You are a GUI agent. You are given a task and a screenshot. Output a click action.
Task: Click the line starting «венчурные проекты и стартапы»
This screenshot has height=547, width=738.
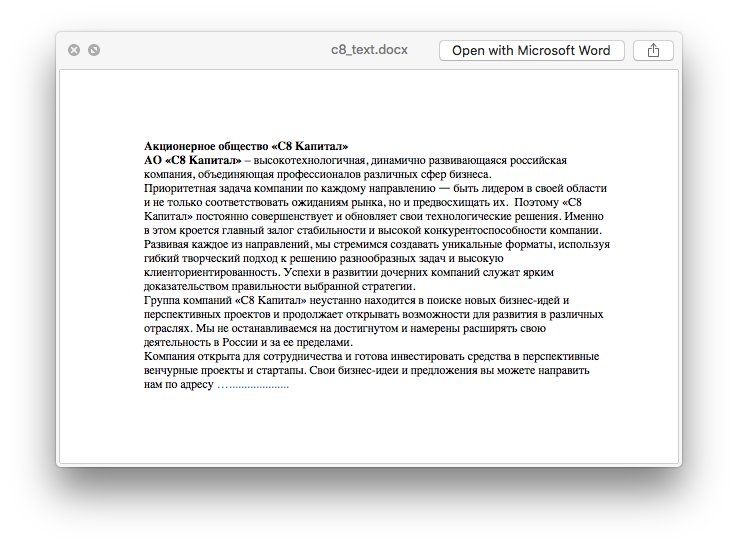tap(368, 370)
